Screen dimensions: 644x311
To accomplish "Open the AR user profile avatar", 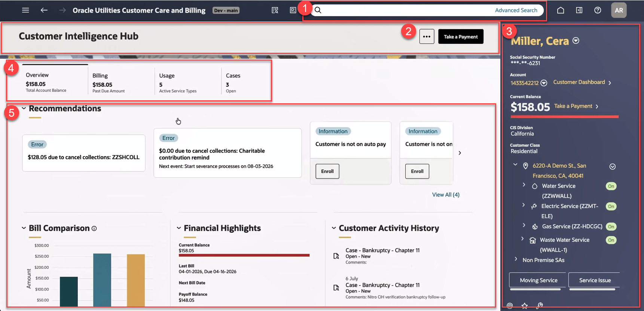I will click(619, 10).
